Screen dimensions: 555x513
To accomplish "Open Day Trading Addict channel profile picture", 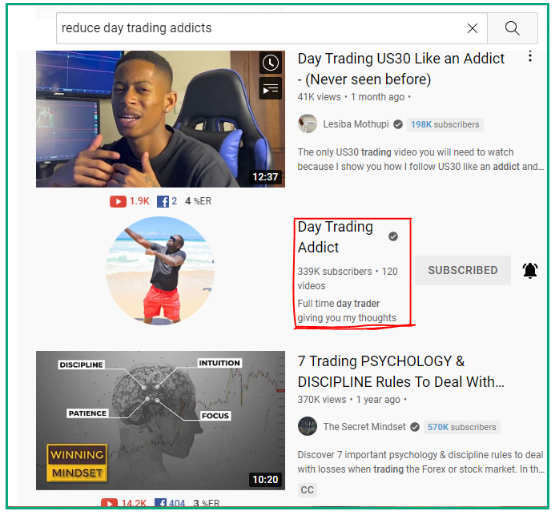I will (x=160, y=270).
